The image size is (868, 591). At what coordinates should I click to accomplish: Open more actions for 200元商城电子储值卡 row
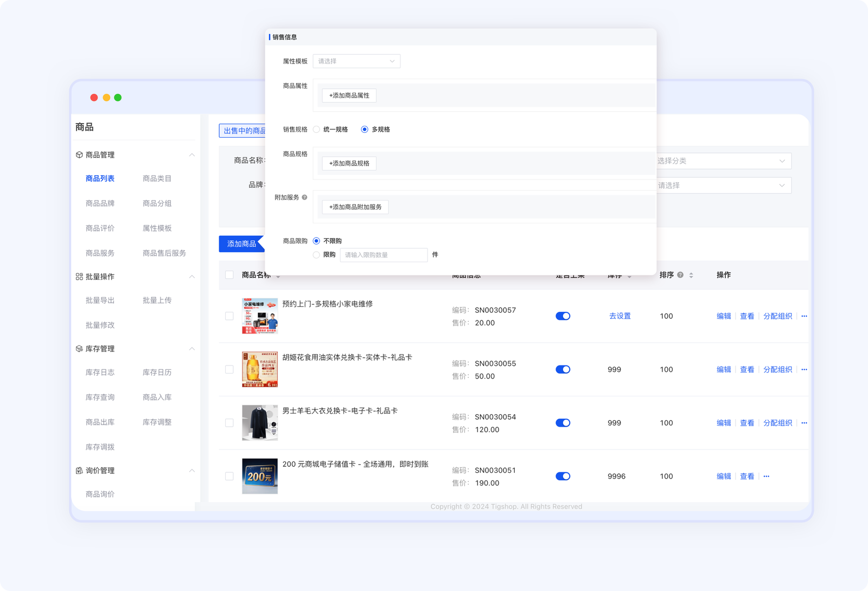click(766, 476)
